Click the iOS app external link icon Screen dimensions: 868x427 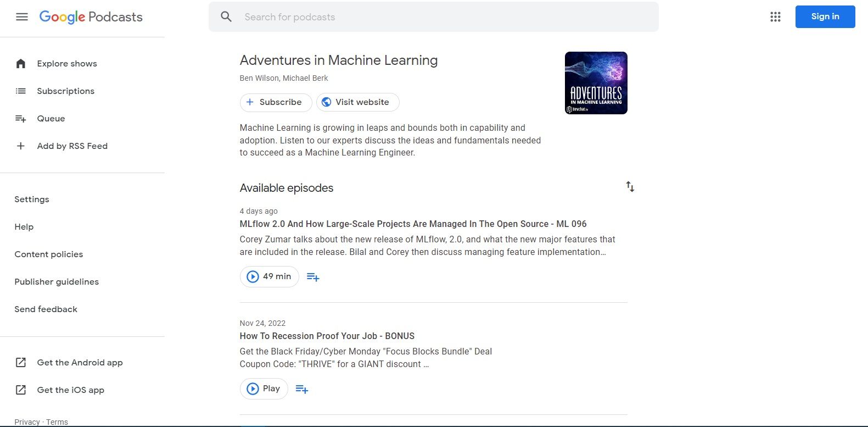point(21,390)
